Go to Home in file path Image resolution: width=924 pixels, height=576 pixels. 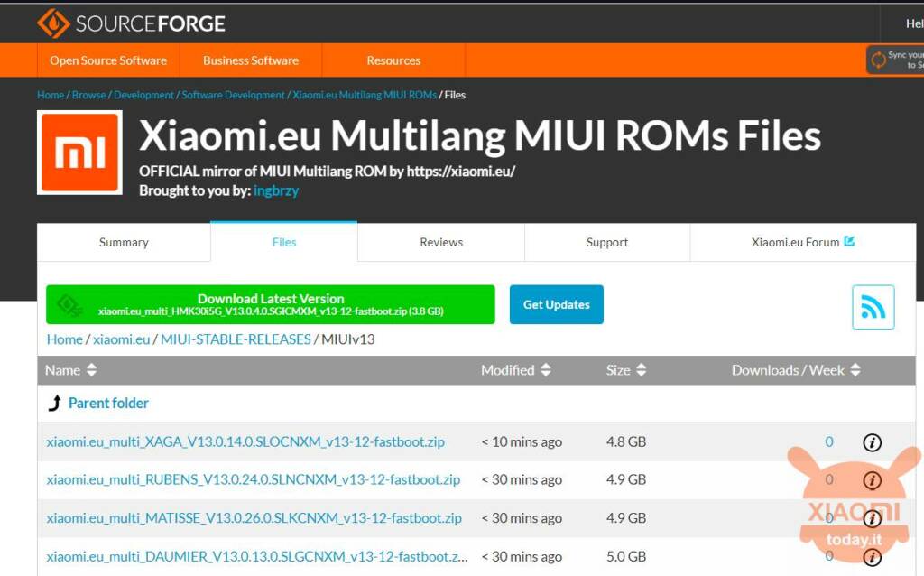pyautogui.click(x=65, y=339)
